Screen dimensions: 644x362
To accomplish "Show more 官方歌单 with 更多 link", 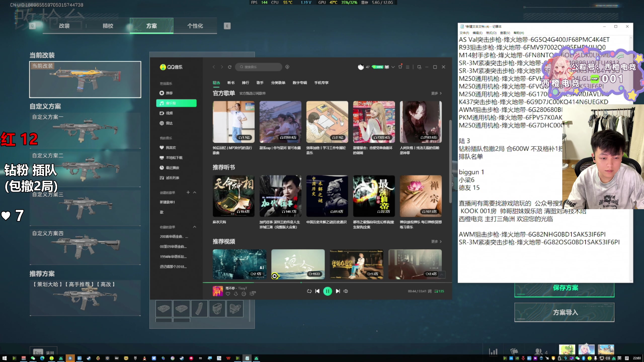I will [x=436, y=93].
